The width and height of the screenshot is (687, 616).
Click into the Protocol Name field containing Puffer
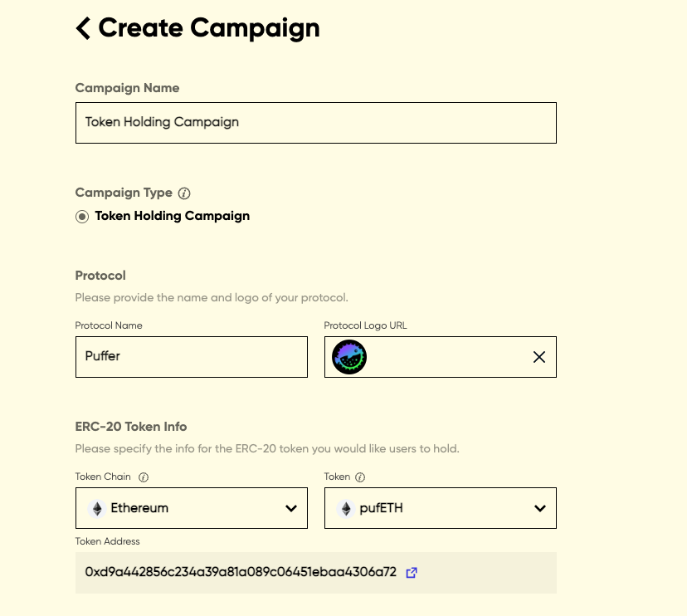(191, 357)
